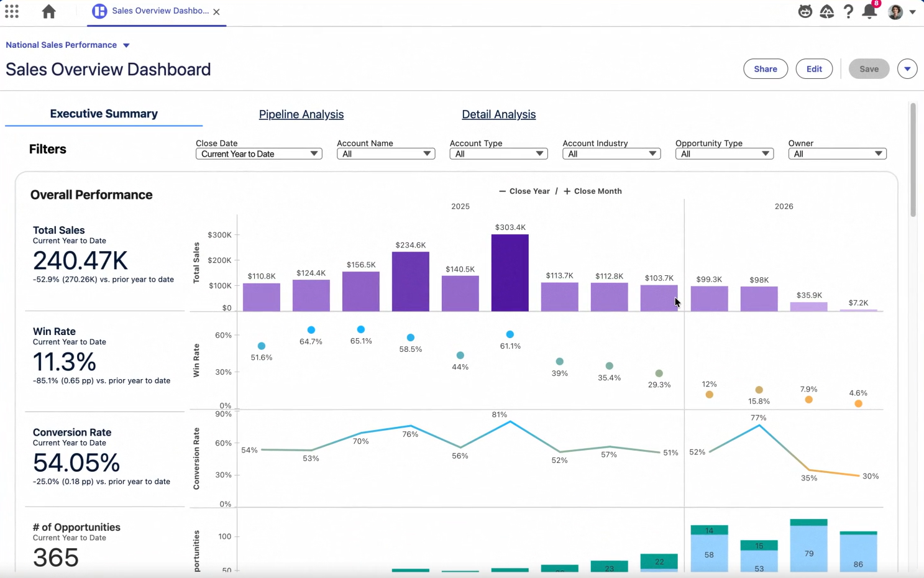The height and width of the screenshot is (578, 924).
Task: Open the Help question mark icon
Action: click(848, 11)
